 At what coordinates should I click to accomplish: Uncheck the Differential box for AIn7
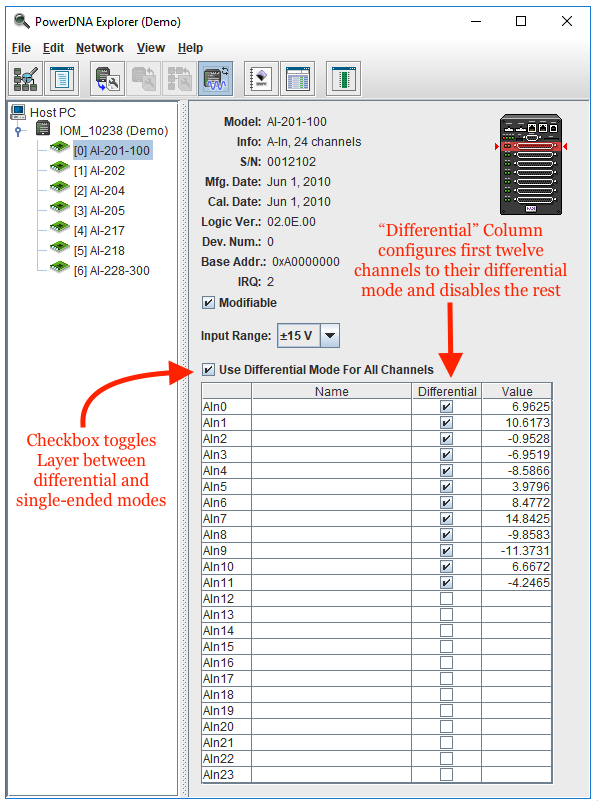(446, 519)
